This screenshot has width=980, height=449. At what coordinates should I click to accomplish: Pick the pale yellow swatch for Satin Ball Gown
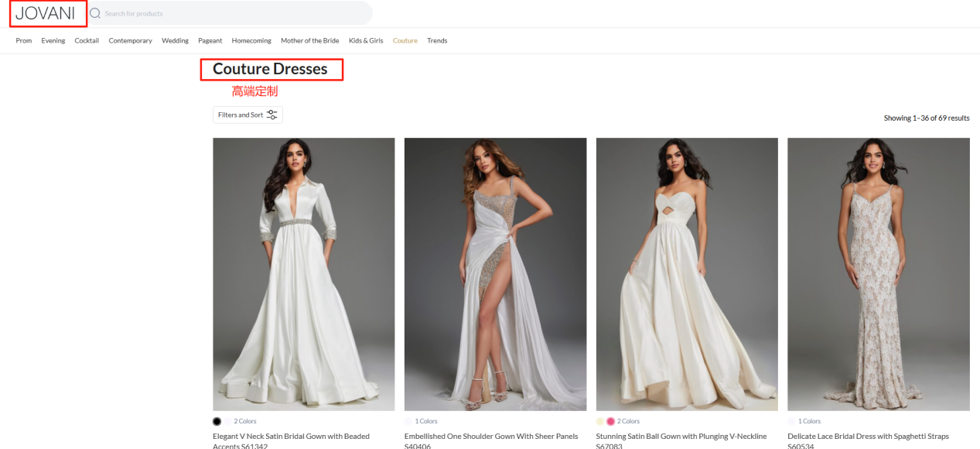pyautogui.click(x=600, y=421)
